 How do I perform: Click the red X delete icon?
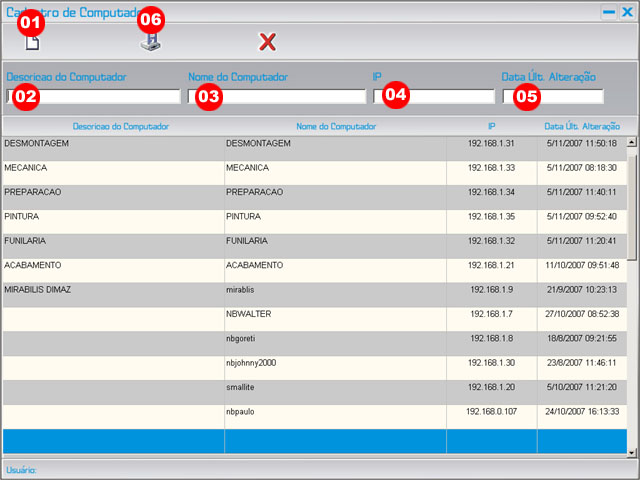pos(267,42)
